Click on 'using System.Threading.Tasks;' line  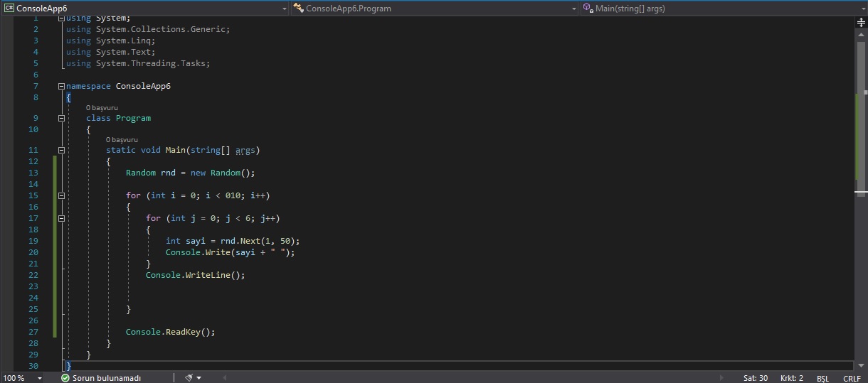point(138,63)
